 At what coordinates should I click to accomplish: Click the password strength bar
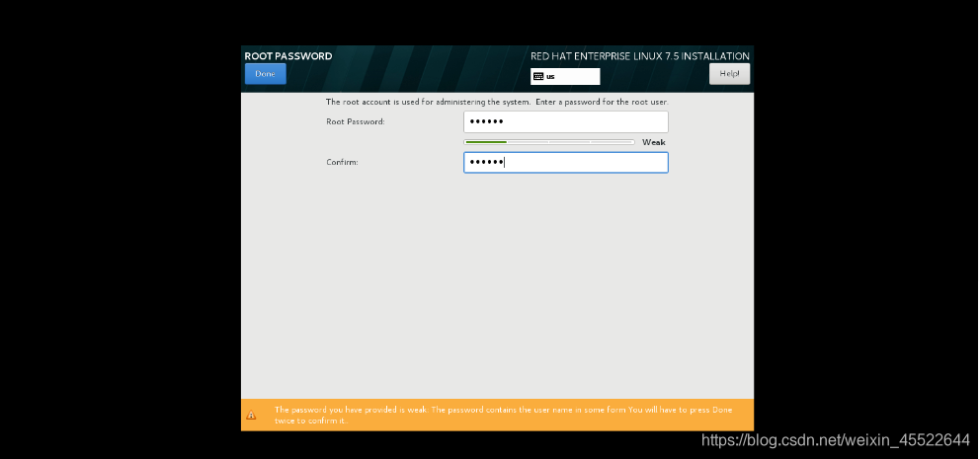coord(548,142)
